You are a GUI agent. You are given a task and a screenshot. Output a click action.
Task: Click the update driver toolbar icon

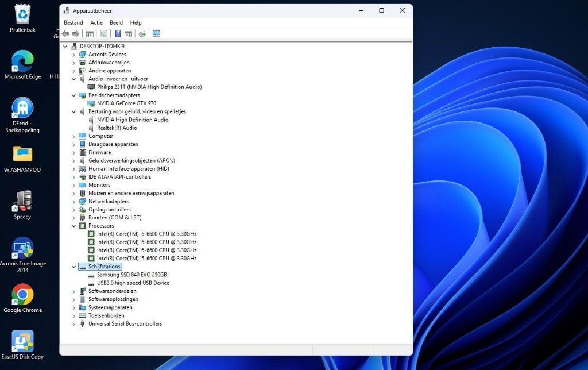coord(142,34)
